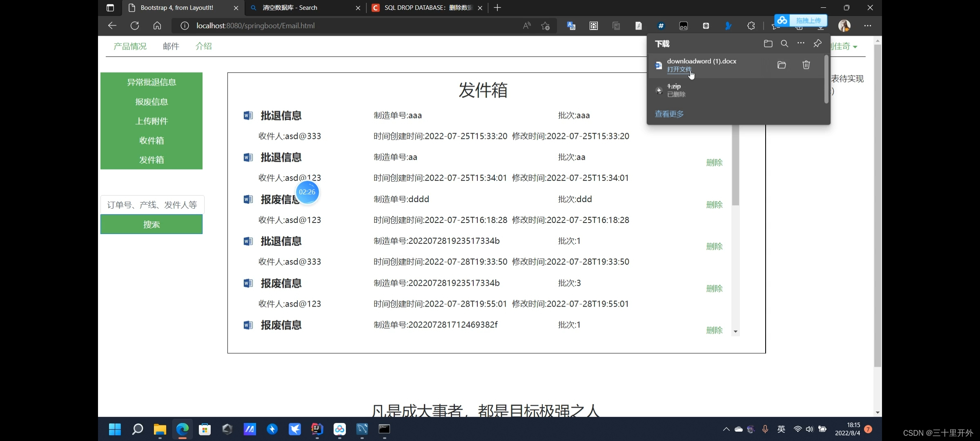Click Word icon of 批退信息 aa row
Viewport: 980px width, 441px height.
tap(248, 157)
